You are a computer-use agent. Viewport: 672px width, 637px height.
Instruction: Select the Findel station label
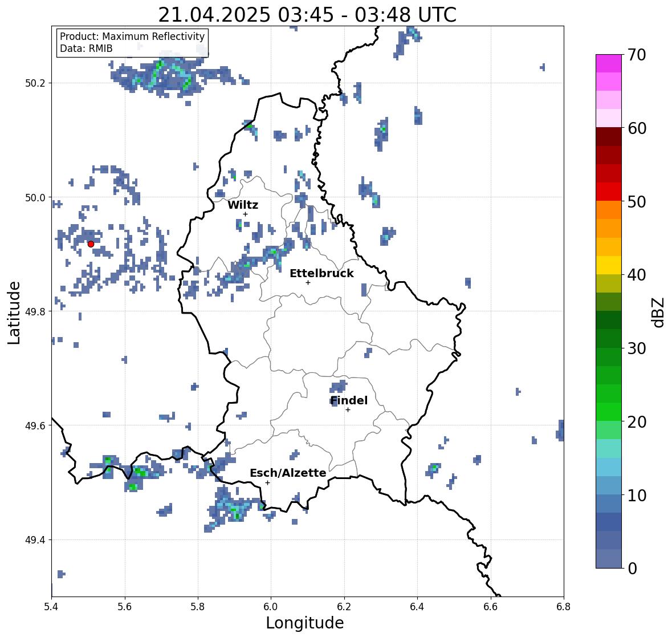[x=349, y=400]
